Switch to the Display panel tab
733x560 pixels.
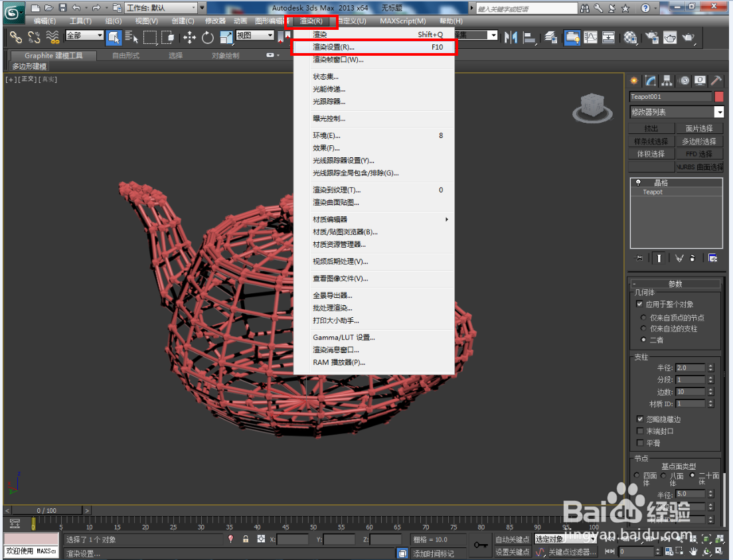700,81
